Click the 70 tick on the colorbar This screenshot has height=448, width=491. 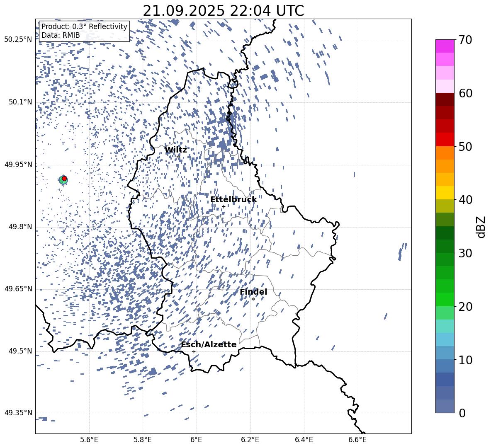tap(466, 40)
